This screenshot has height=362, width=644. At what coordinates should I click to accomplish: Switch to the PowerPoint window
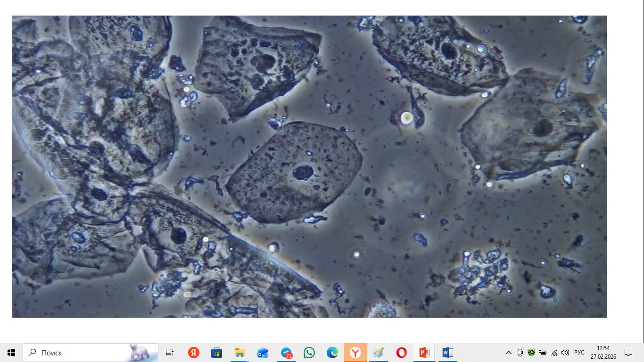[x=425, y=353]
